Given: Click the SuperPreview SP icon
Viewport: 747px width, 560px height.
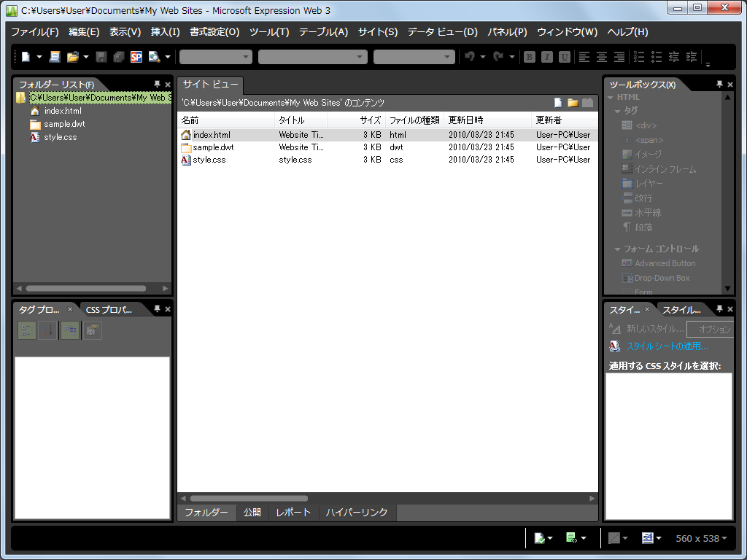Looking at the screenshot, I should [x=136, y=57].
